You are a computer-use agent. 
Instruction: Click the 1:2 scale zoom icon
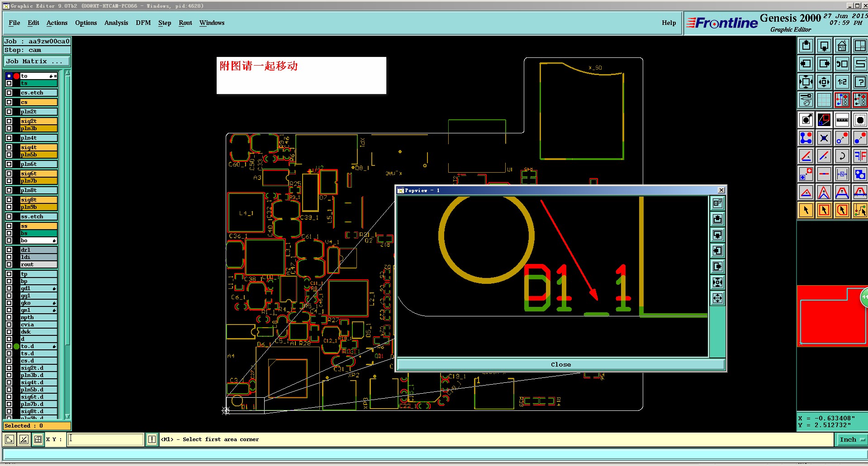(842, 82)
